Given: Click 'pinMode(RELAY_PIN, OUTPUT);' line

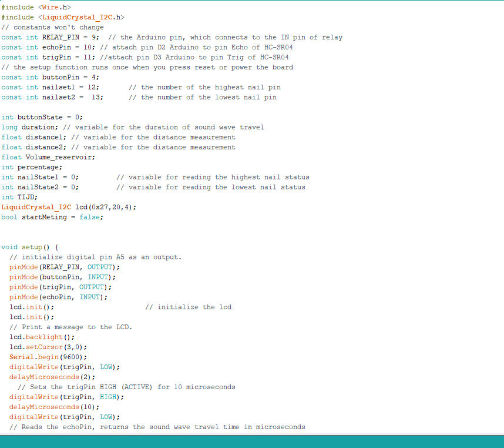Looking at the screenshot, I should (65, 267).
